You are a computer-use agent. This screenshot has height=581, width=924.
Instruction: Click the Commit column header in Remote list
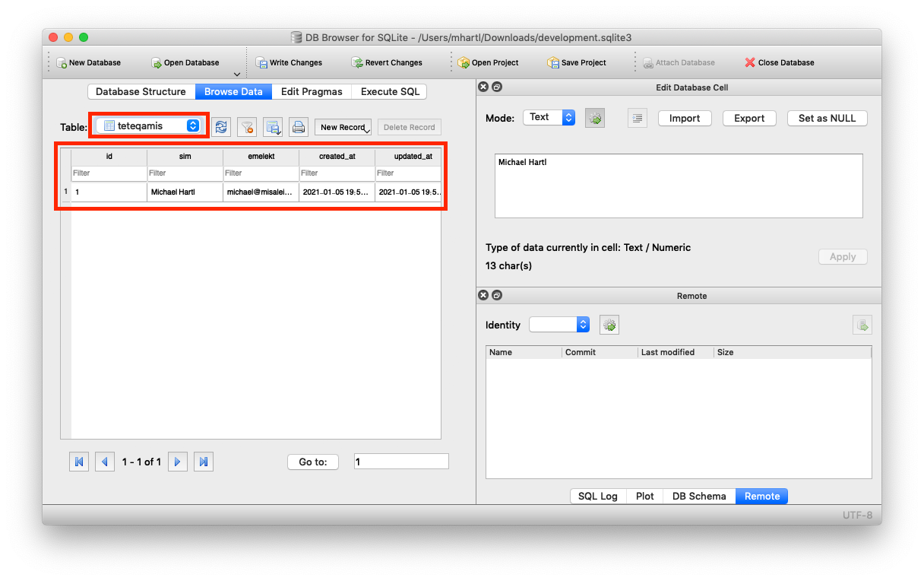(600, 352)
